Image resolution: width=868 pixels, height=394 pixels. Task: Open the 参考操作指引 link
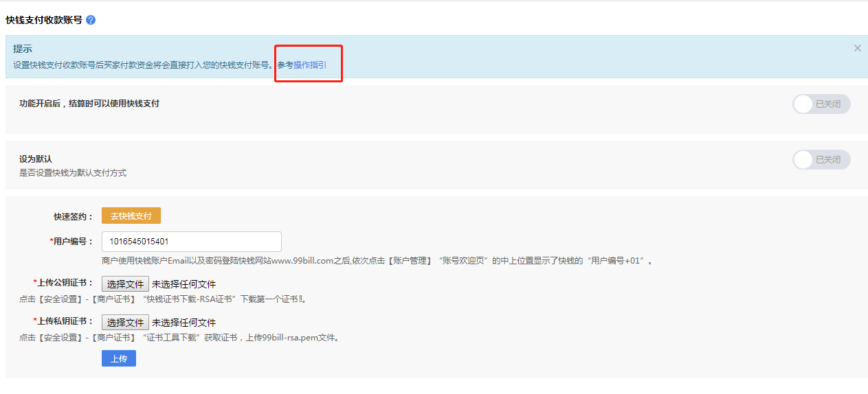click(302, 65)
